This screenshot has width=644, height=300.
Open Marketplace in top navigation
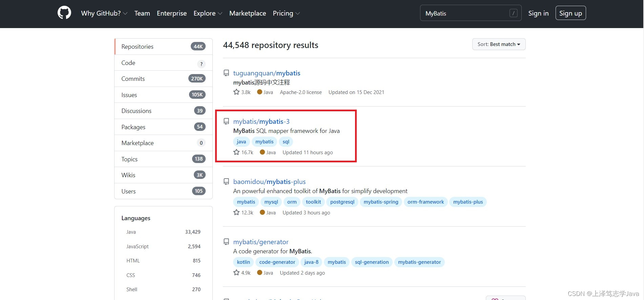point(248,13)
